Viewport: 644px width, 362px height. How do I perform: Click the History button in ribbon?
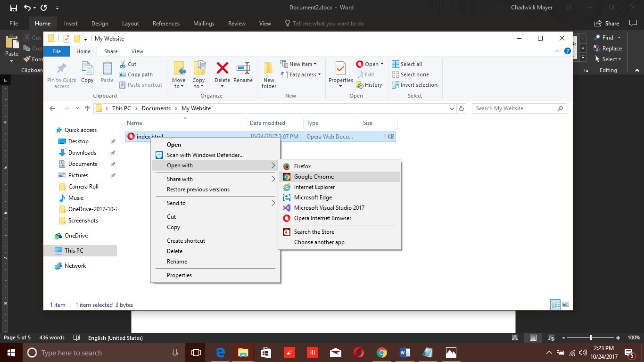[x=369, y=85]
